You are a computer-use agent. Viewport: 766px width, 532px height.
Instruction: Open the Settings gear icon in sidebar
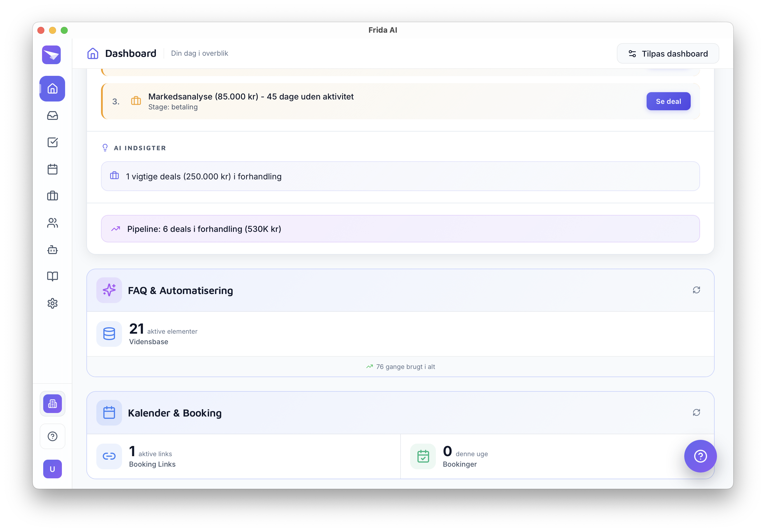click(x=52, y=303)
